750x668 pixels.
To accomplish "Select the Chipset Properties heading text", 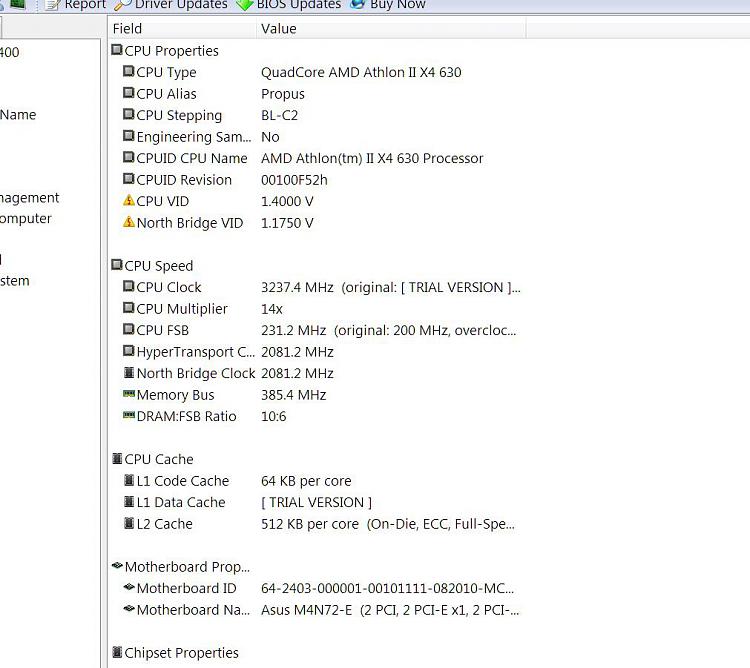I will [x=181, y=653].
